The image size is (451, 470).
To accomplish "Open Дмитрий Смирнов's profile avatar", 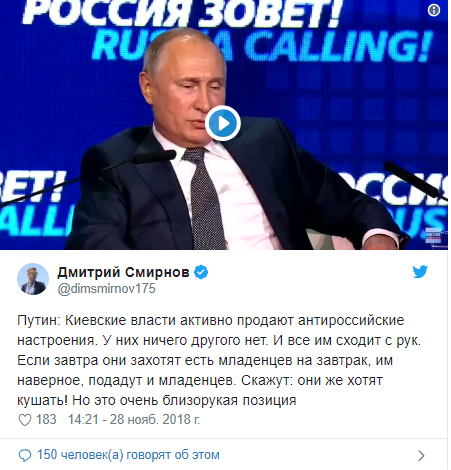I will [33, 279].
